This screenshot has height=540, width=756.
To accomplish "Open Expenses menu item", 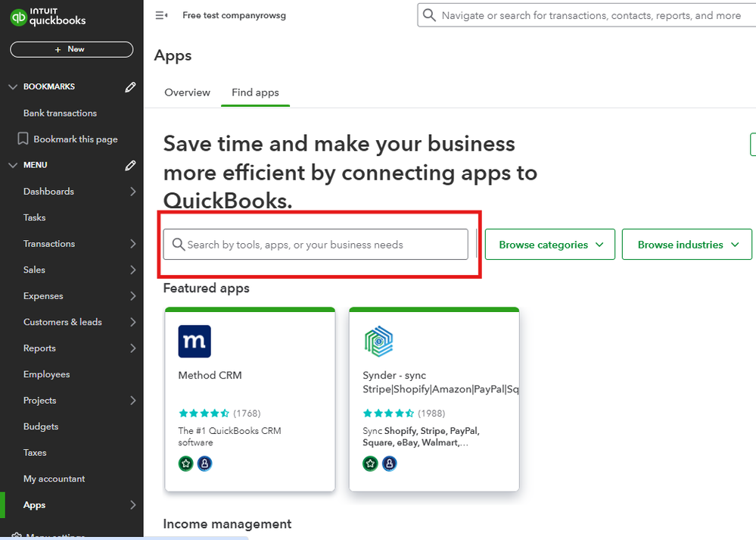I will point(43,296).
